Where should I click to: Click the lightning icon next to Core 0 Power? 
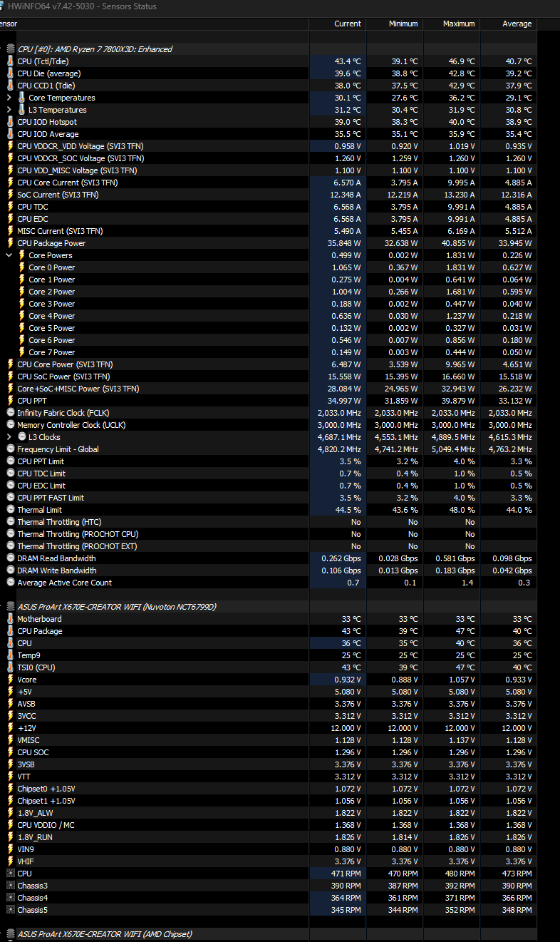(21, 267)
